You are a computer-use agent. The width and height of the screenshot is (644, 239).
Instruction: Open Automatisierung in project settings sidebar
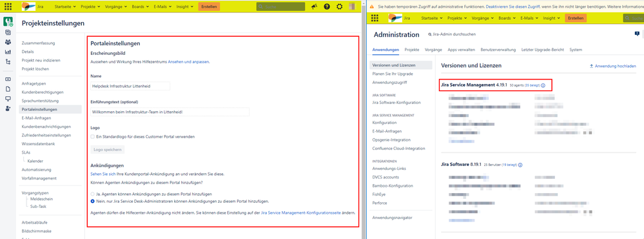[36, 169]
